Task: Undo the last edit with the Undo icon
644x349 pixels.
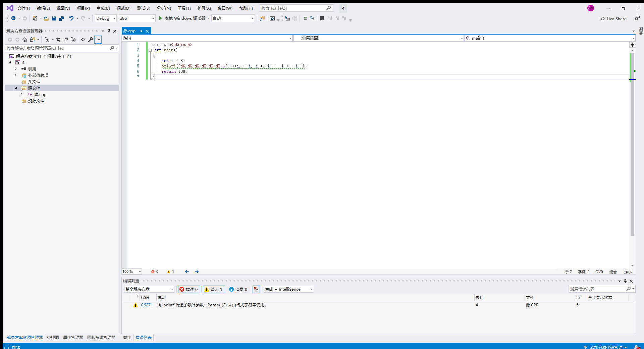Action: point(71,18)
